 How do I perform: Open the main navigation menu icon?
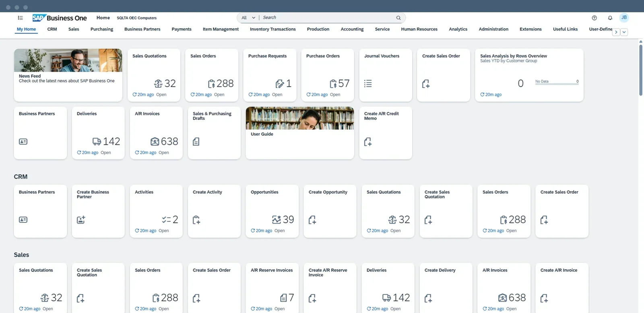[x=21, y=18]
